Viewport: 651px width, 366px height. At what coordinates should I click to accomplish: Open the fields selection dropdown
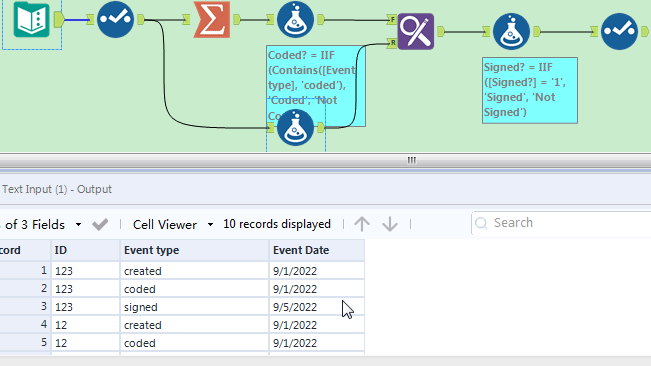click(x=78, y=224)
